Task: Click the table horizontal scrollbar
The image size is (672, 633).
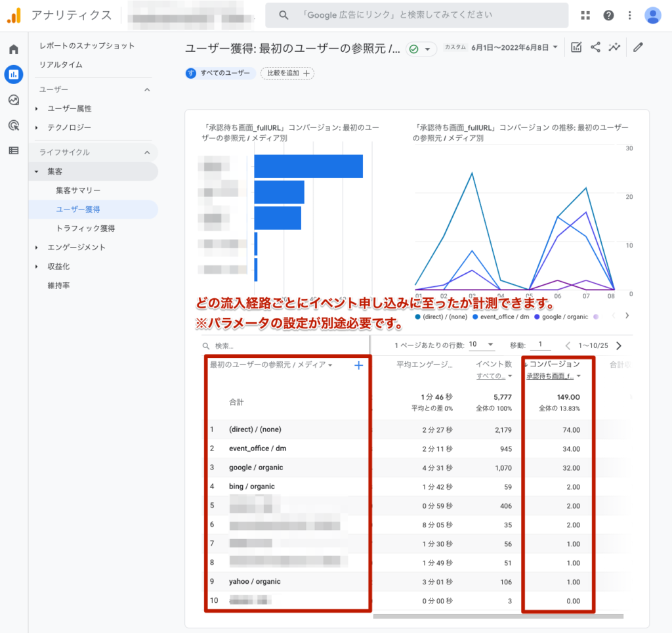Action: tap(498, 616)
